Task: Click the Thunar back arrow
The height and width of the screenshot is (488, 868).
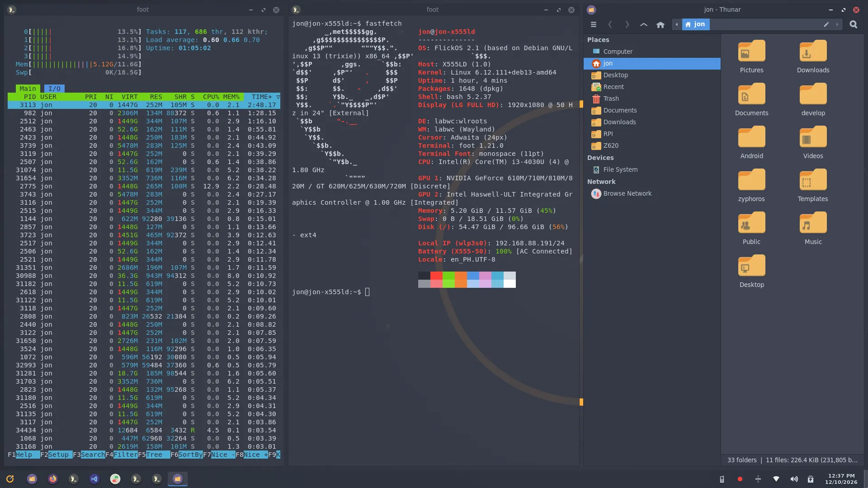Action: pos(610,24)
